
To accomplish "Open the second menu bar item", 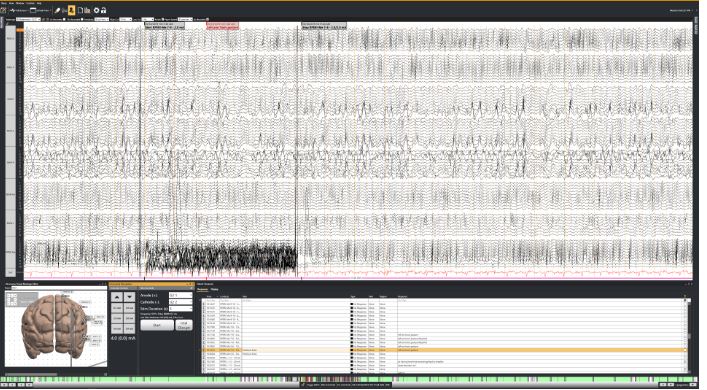I will [x=11, y=3].
